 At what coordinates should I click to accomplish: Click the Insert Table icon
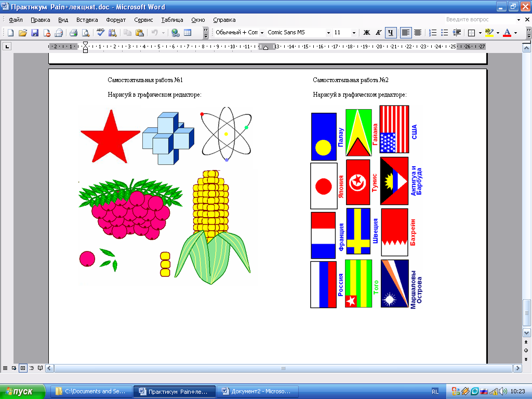click(x=188, y=33)
